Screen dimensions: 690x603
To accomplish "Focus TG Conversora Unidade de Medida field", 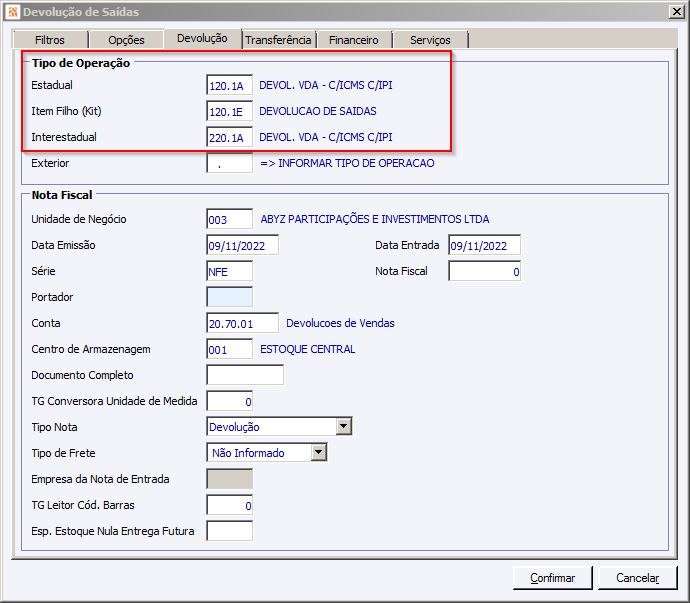I will (229, 401).
